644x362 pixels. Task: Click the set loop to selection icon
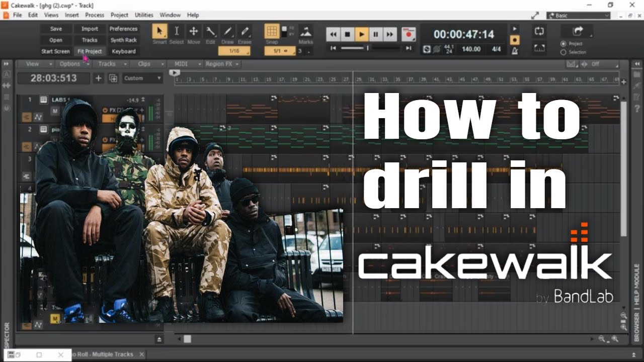click(539, 48)
